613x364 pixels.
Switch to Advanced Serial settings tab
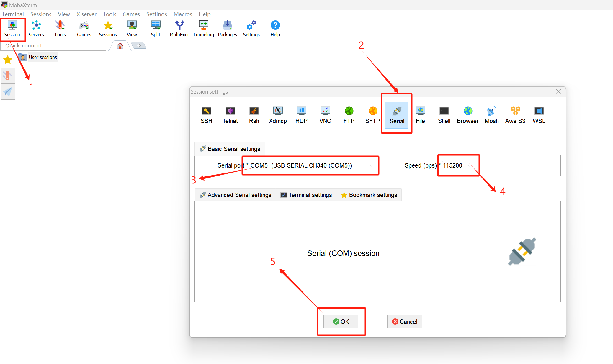click(x=236, y=195)
